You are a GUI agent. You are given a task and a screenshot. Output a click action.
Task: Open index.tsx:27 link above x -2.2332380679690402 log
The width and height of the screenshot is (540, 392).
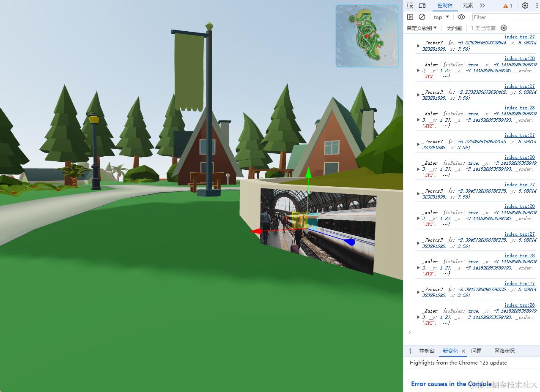pos(520,86)
